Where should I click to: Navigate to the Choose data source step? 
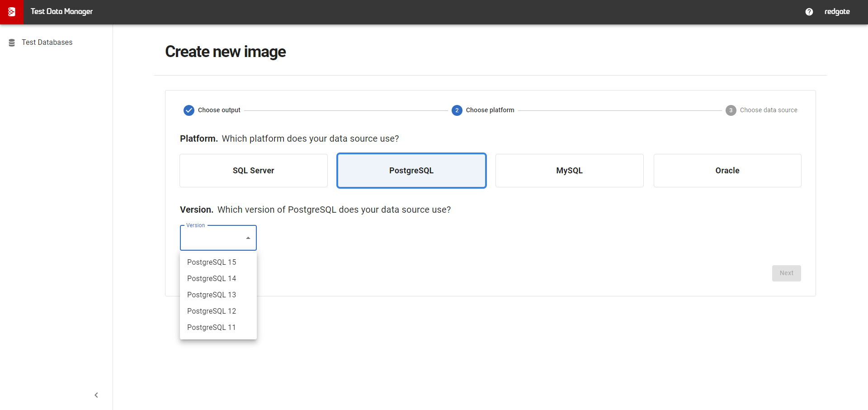pos(769,110)
